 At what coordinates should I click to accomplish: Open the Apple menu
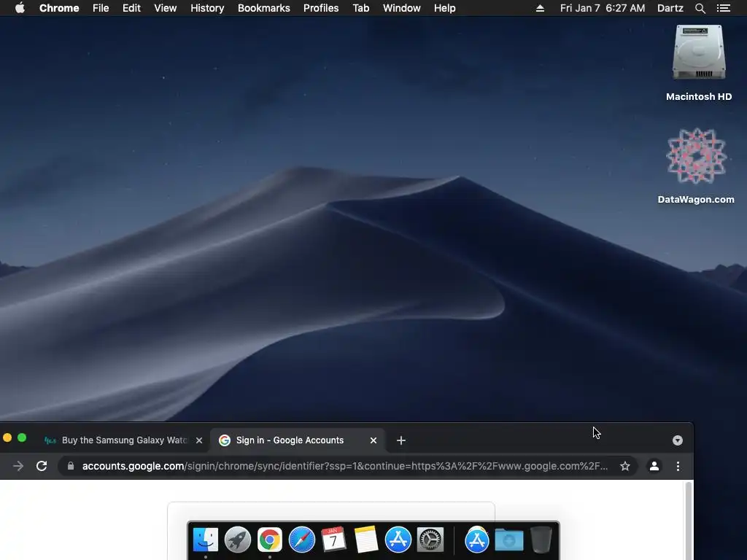tap(20, 8)
